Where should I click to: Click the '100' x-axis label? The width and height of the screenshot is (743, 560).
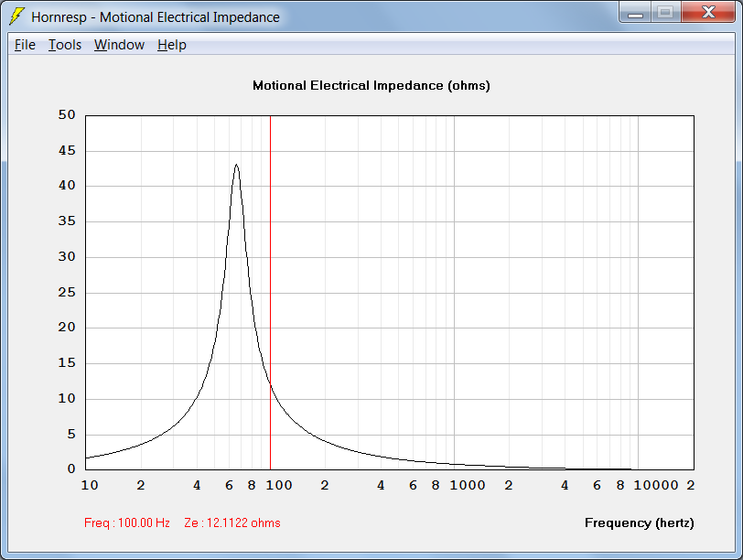tap(278, 485)
